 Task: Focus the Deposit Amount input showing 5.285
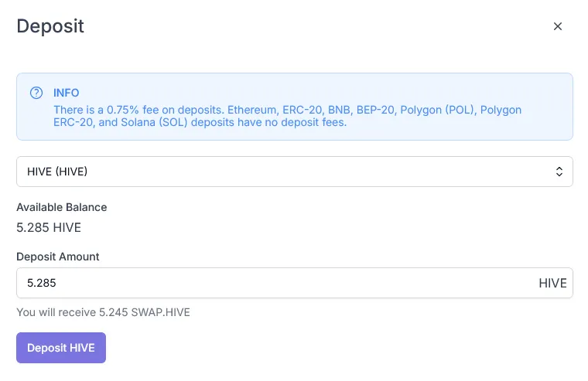294,283
